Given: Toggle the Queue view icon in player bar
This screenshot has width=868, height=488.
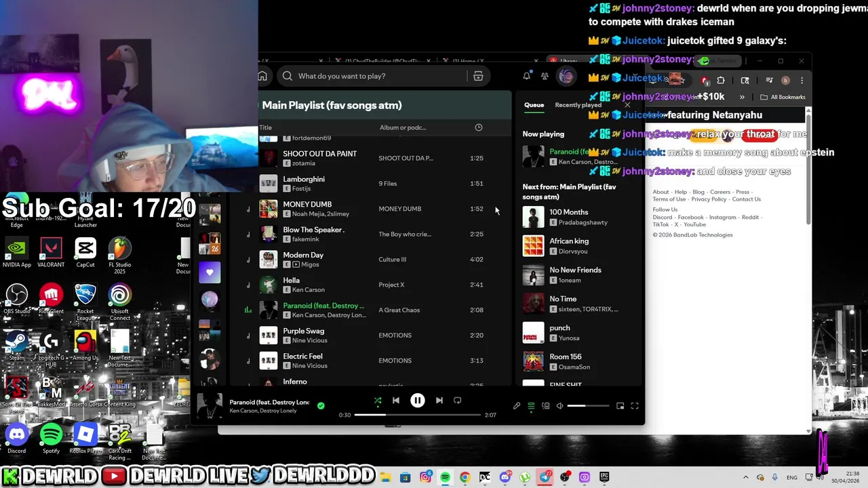Looking at the screenshot, I should tap(531, 406).
